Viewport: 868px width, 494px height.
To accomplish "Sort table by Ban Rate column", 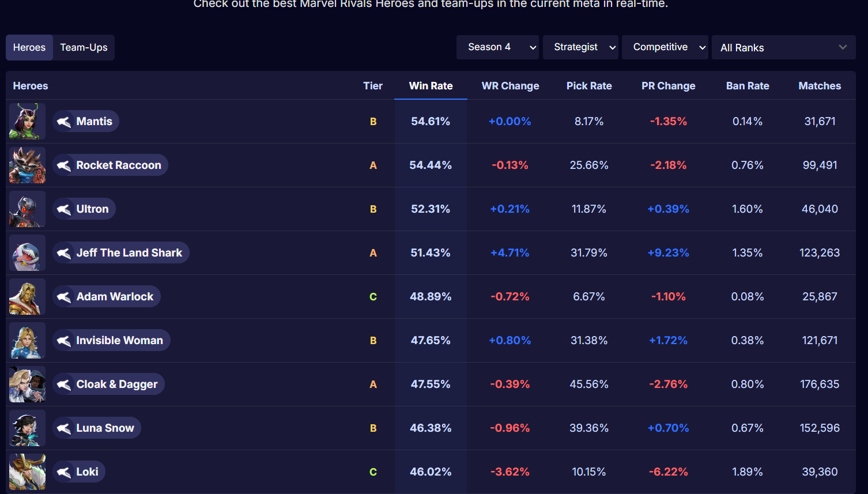I will (x=748, y=86).
